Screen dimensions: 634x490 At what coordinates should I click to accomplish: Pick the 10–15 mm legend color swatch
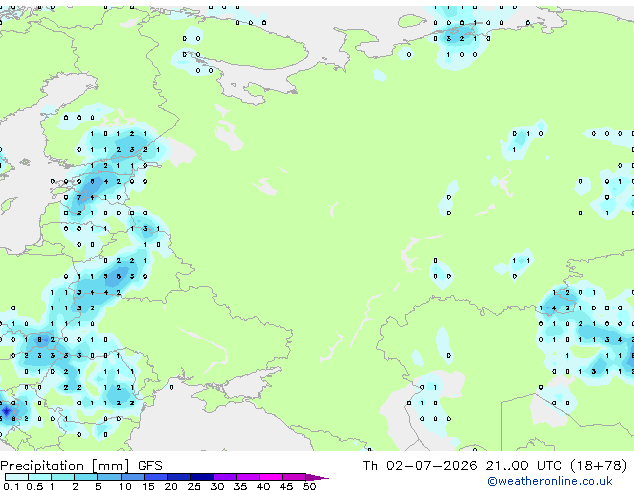[x=133, y=477]
